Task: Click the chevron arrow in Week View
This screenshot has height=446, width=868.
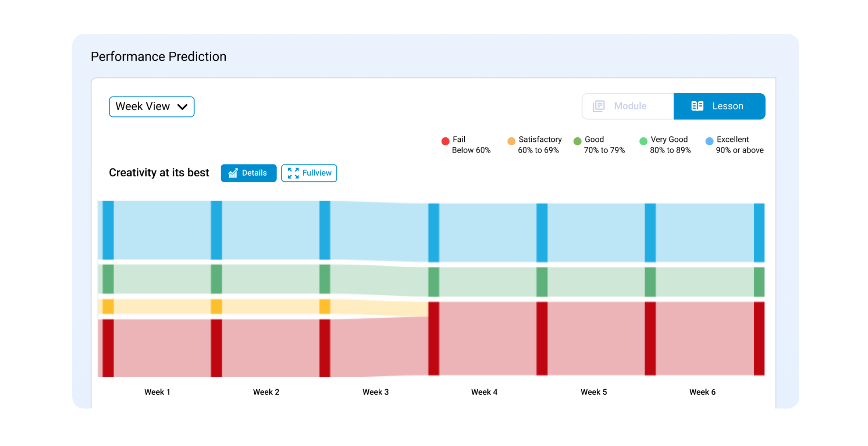Action: 183,107
